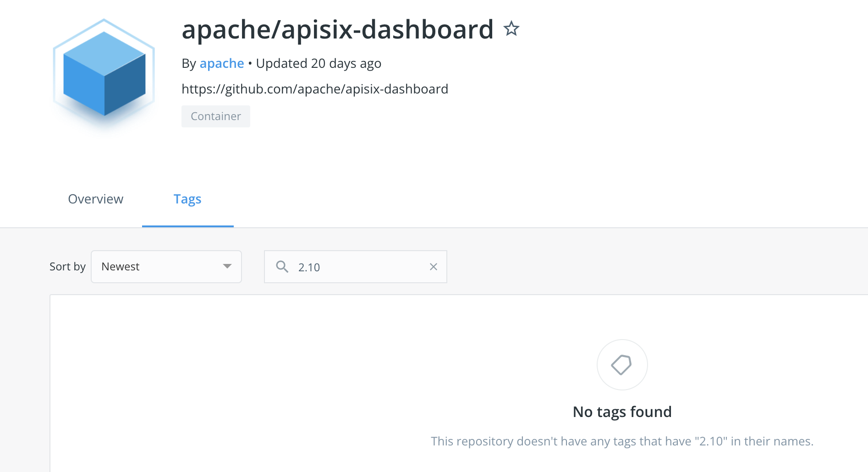Click the apache/apisix-dashboard title heading
Viewport: 868px width, 472px height.
(337, 30)
